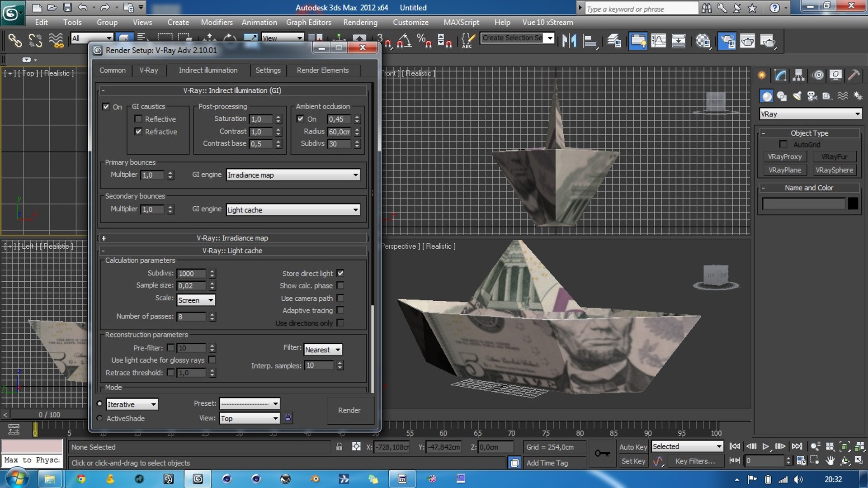Open the Create tab of the command panel
868x488 pixels.
tap(762, 75)
